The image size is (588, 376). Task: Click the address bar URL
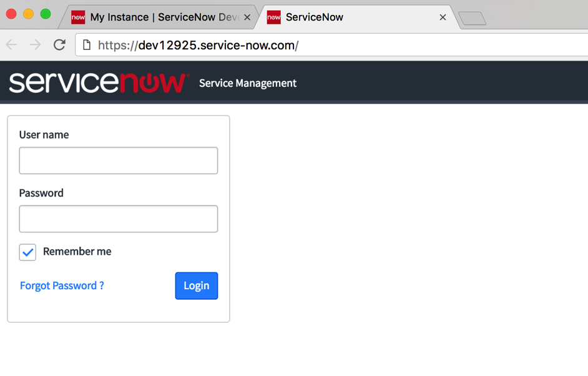(x=198, y=46)
